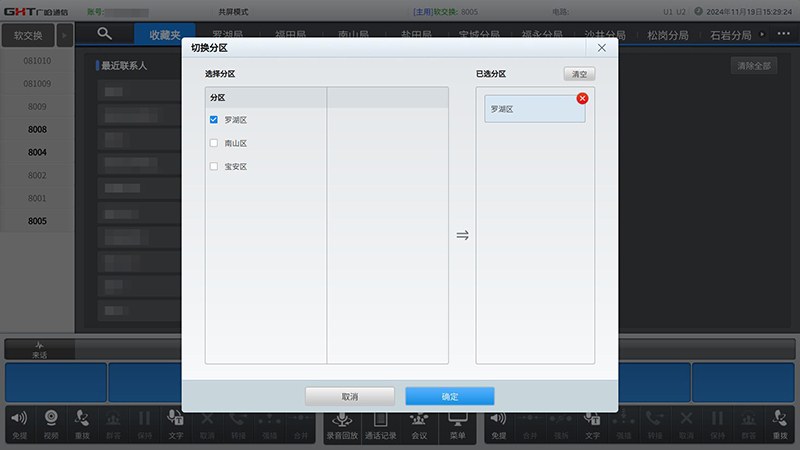The width and height of the screenshot is (800, 450).
Task: Open the 视频 video call tool
Action: (x=50, y=423)
